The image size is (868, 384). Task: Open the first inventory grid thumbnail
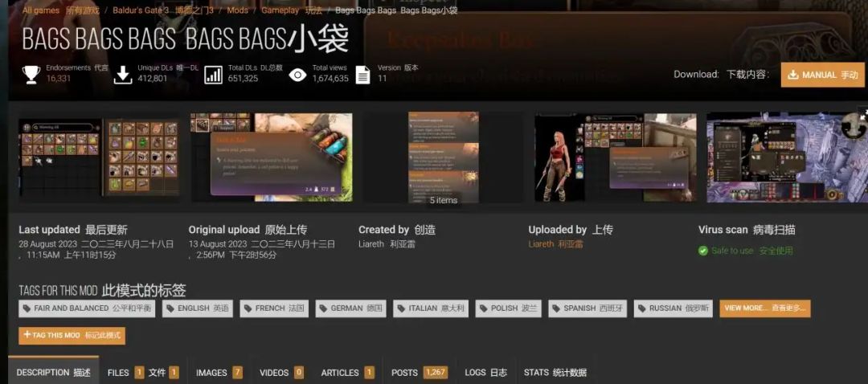pyautogui.click(x=99, y=157)
